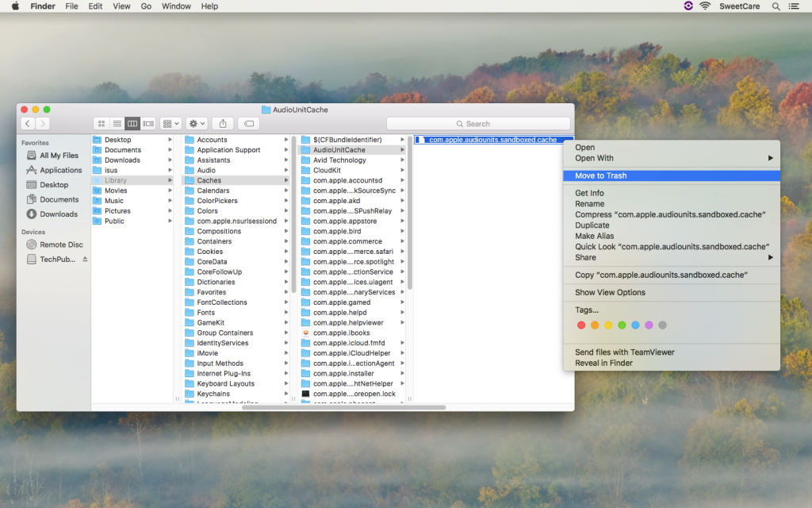Switch to icon view in Finder toolbar

pos(101,123)
